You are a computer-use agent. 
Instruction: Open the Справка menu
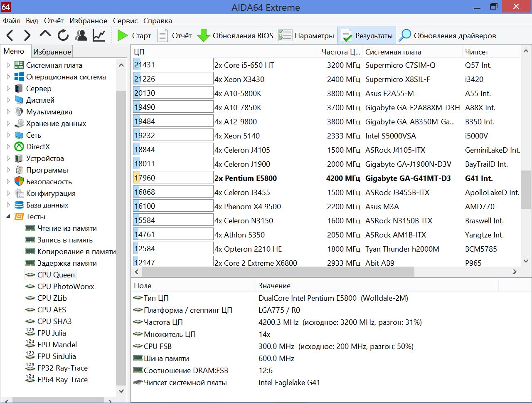click(x=158, y=21)
